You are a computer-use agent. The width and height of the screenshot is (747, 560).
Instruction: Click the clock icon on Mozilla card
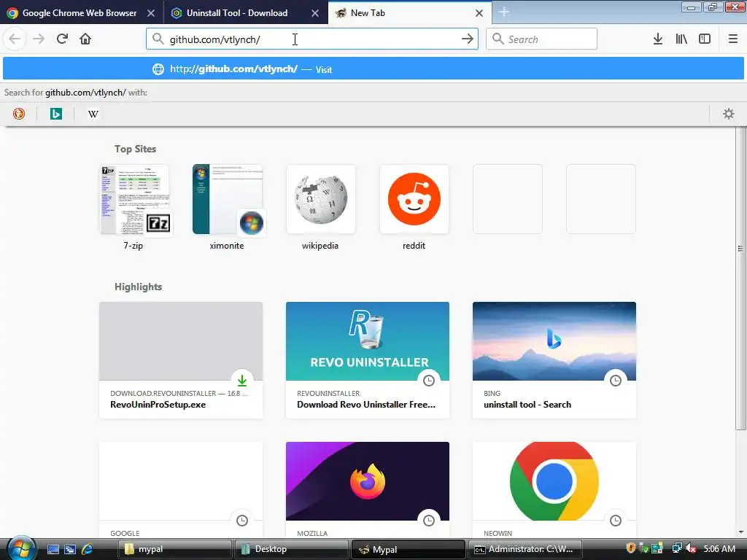pyautogui.click(x=429, y=521)
